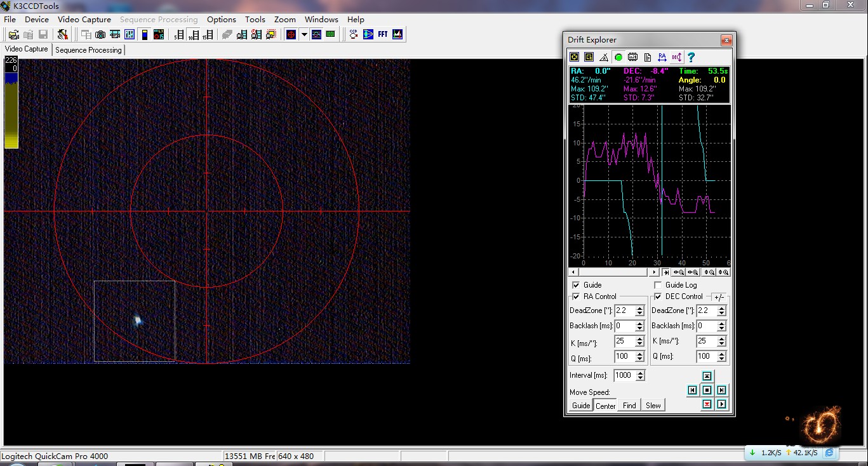Uncheck the Guide checkbox

576,285
